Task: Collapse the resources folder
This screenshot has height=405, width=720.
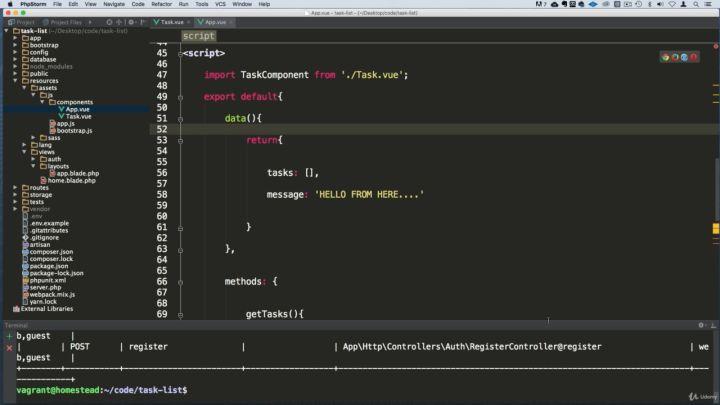Action: (x=16, y=80)
